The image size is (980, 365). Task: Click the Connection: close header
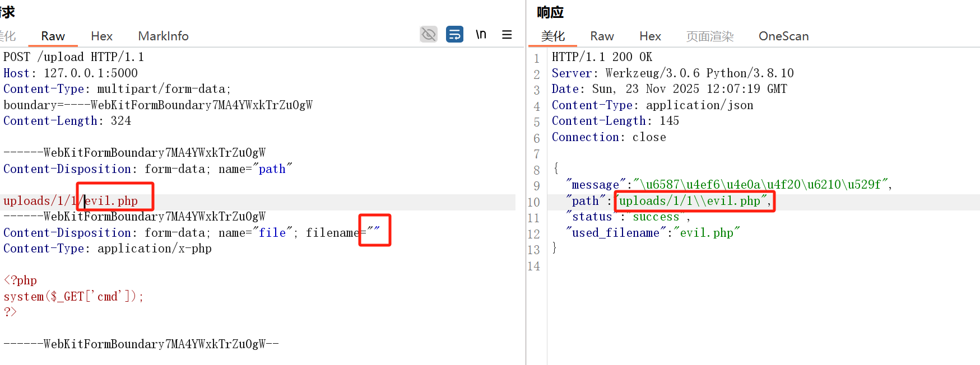tap(609, 137)
